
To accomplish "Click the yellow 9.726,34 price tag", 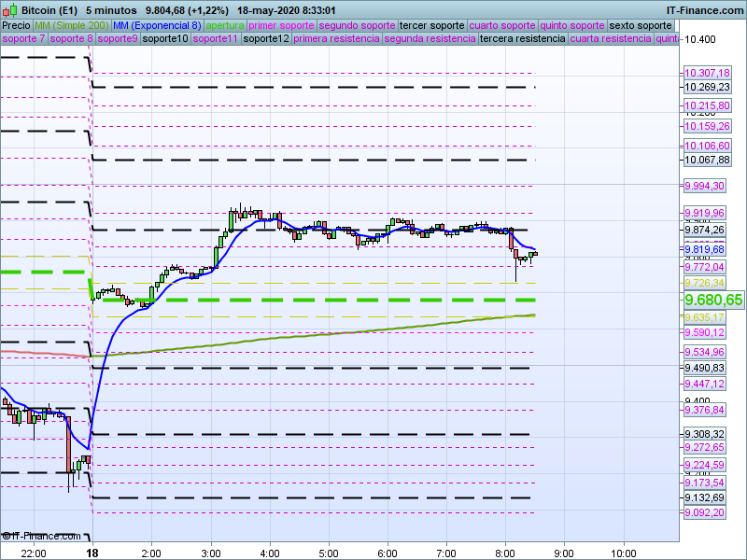I will click(704, 283).
